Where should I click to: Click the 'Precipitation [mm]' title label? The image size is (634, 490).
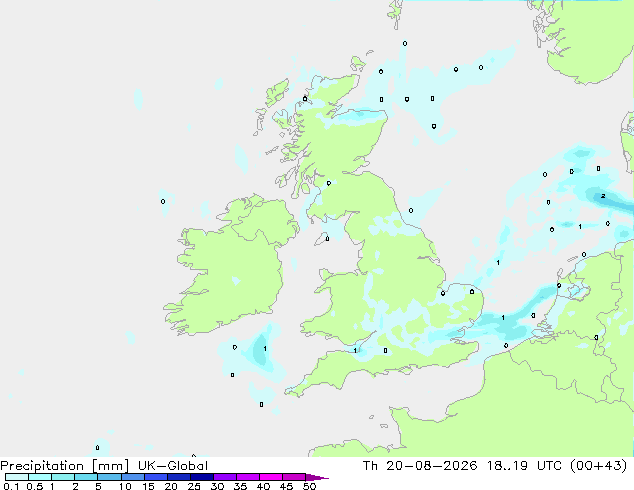(65, 466)
